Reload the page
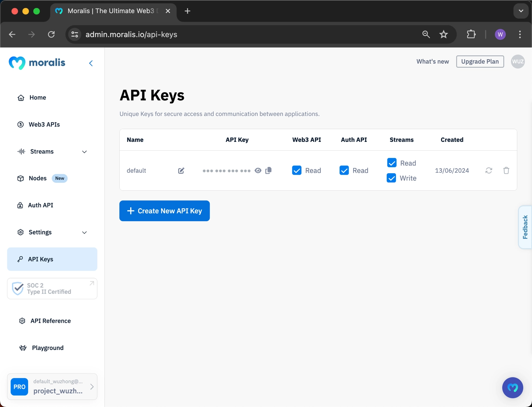This screenshot has width=532, height=407. click(x=51, y=35)
